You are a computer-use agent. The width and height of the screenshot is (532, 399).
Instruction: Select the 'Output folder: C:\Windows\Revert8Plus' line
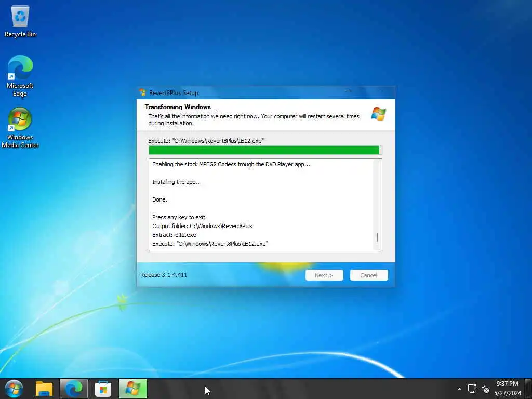pyautogui.click(x=202, y=226)
